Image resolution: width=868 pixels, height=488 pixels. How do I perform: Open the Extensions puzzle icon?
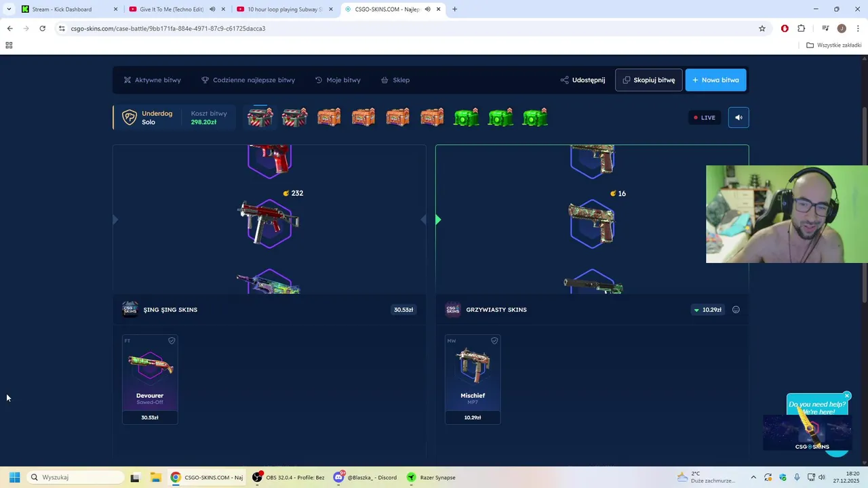(x=802, y=28)
